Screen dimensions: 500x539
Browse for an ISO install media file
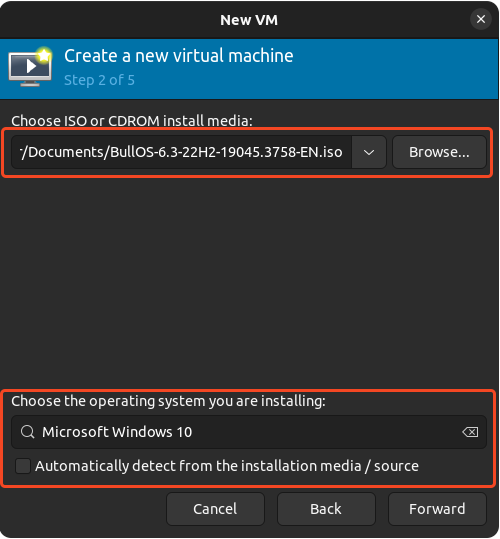point(439,152)
